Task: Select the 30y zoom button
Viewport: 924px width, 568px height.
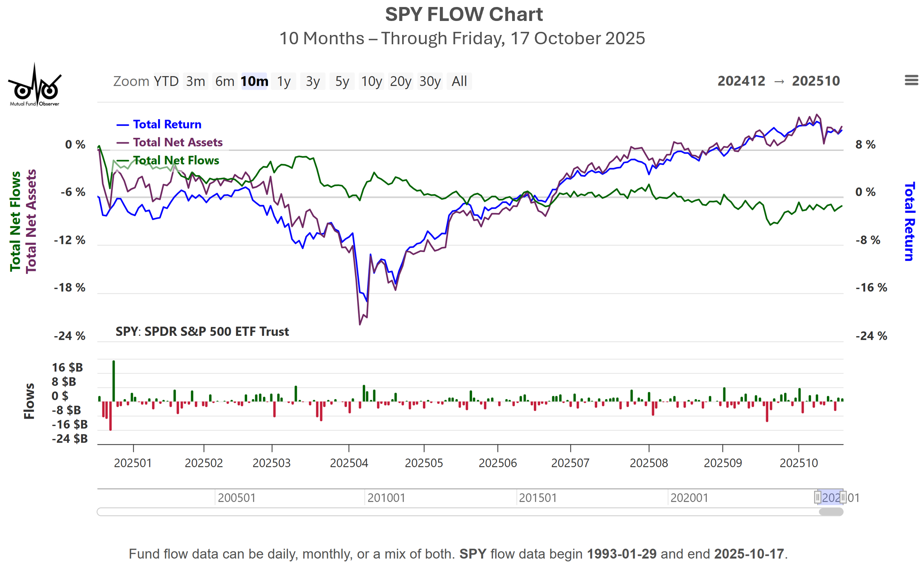Action: point(430,81)
